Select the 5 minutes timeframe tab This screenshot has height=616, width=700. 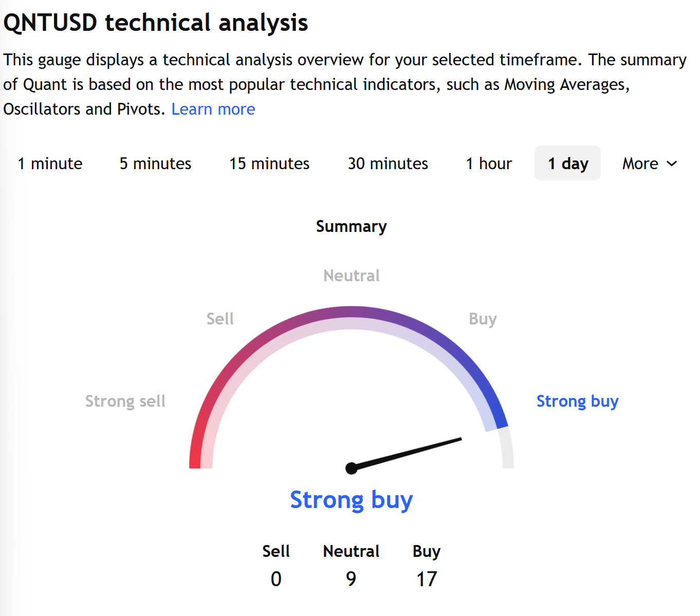tap(155, 164)
